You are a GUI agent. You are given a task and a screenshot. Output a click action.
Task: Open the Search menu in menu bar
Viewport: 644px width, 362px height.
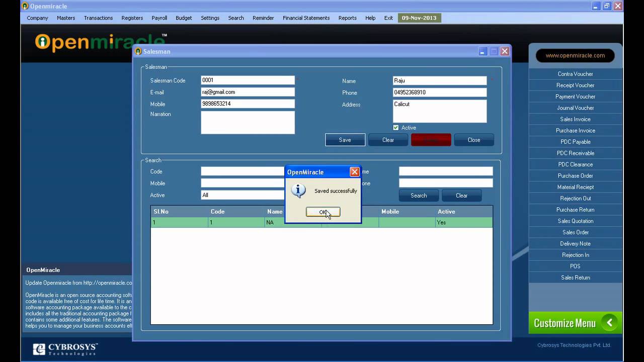click(236, 18)
